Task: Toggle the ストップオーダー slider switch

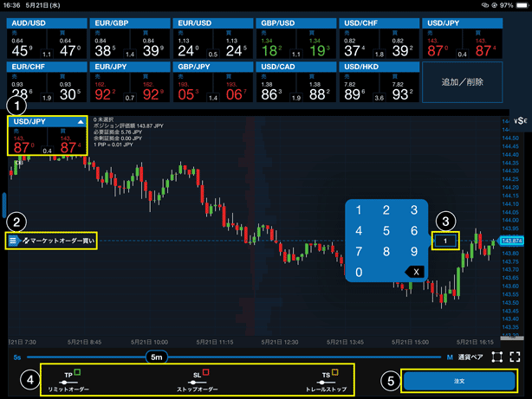Action: [198, 383]
